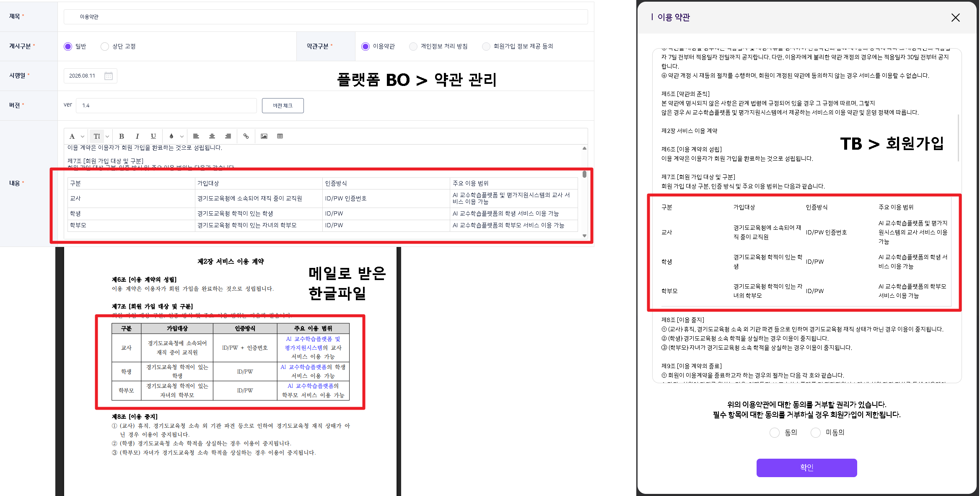The height and width of the screenshot is (496, 980).
Task: Click the editor scrollbar up arrow
Action: tap(584, 148)
